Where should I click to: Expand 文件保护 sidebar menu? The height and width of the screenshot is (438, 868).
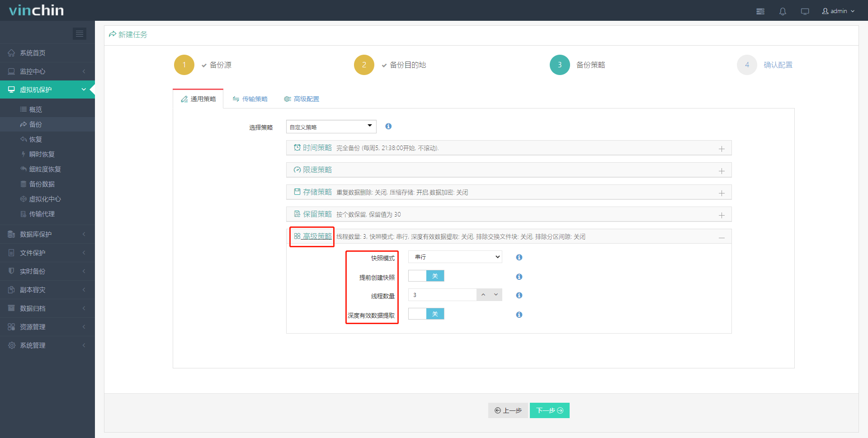click(x=47, y=253)
